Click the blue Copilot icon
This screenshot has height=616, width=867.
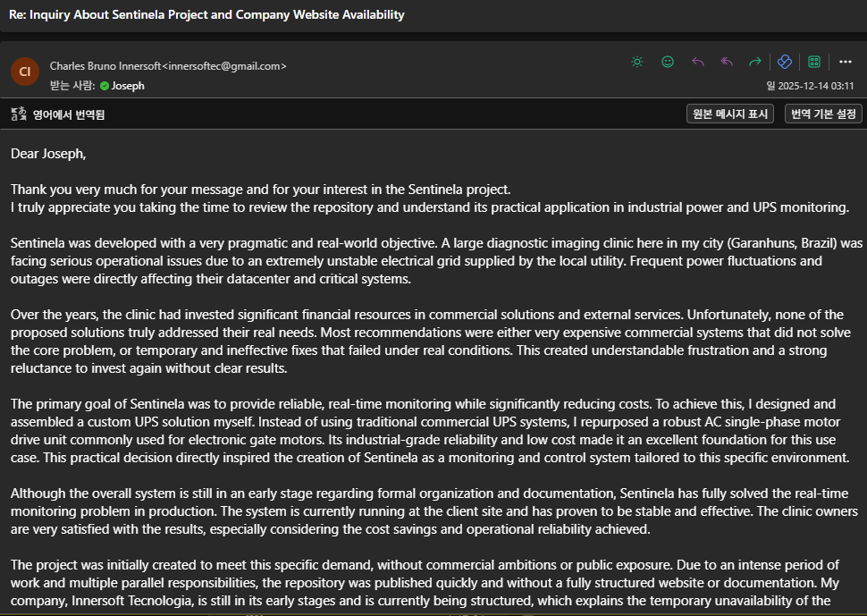click(x=785, y=62)
